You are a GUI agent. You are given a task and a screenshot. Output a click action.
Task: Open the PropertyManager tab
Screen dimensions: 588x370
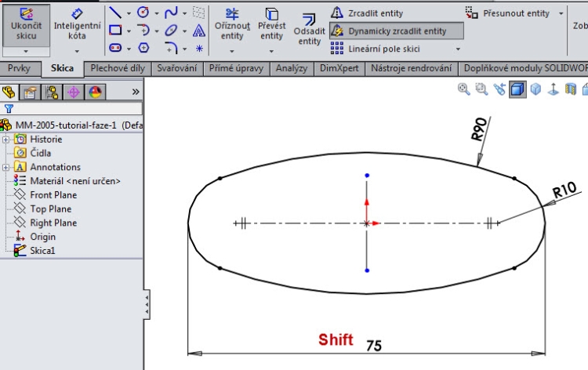pos(30,92)
